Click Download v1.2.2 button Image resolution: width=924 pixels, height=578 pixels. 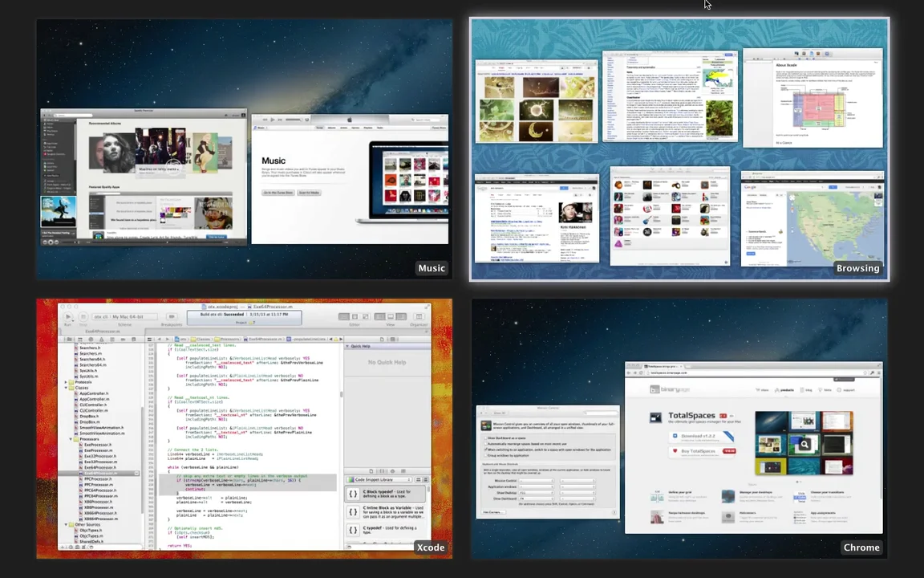click(701, 437)
